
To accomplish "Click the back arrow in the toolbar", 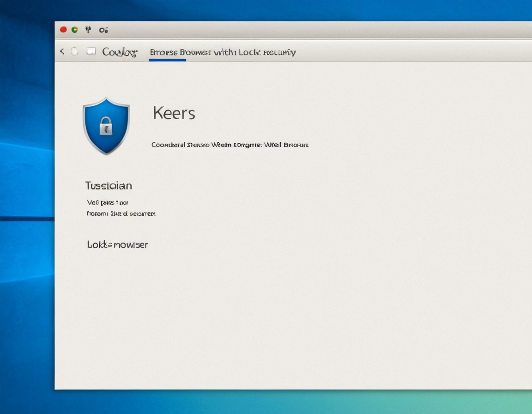I will [62, 51].
